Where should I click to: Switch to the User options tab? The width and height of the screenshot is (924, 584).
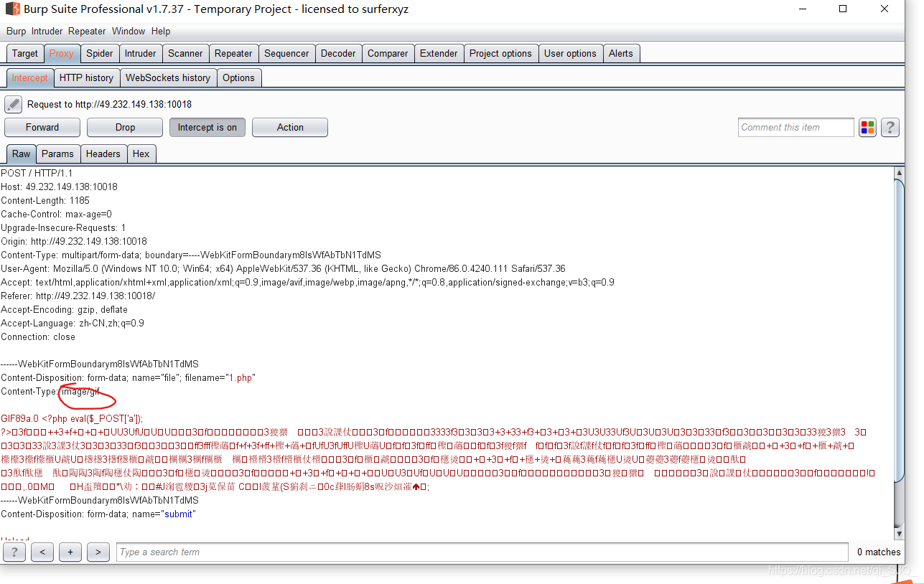pyautogui.click(x=570, y=53)
